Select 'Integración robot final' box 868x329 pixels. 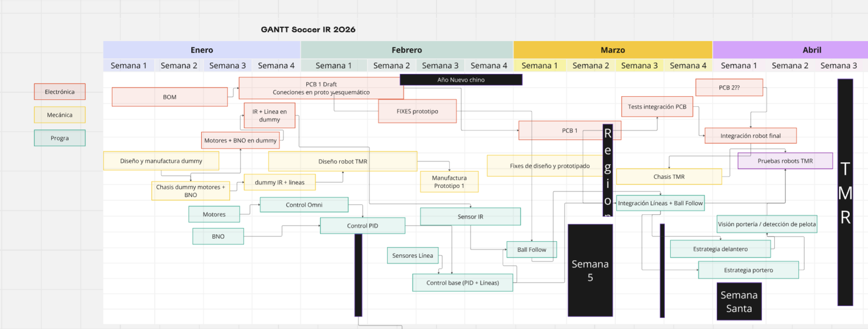[x=751, y=136]
